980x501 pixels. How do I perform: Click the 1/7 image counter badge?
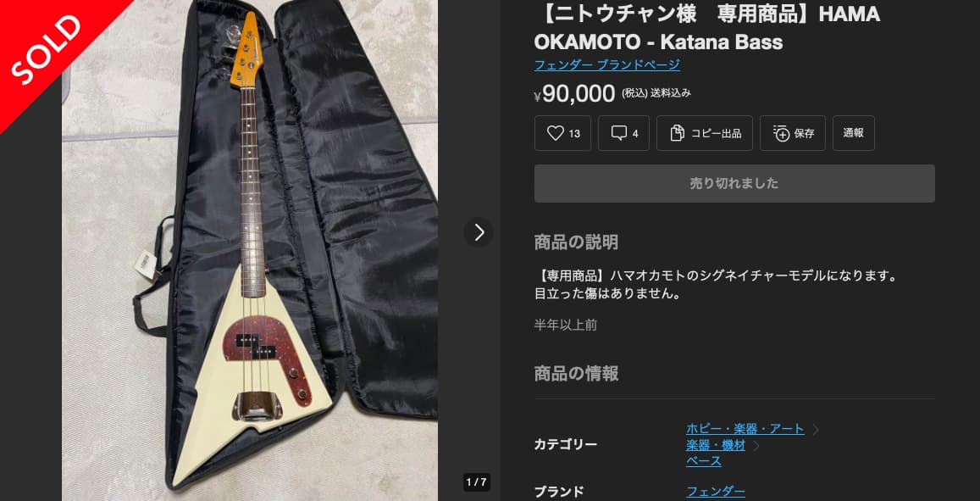tap(476, 482)
